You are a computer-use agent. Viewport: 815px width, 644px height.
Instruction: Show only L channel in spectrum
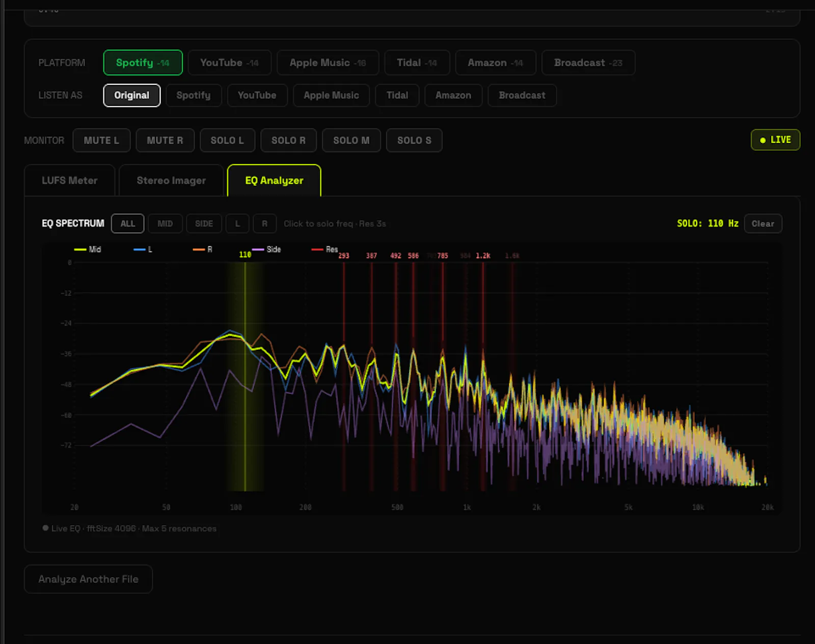click(x=237, y=223)
